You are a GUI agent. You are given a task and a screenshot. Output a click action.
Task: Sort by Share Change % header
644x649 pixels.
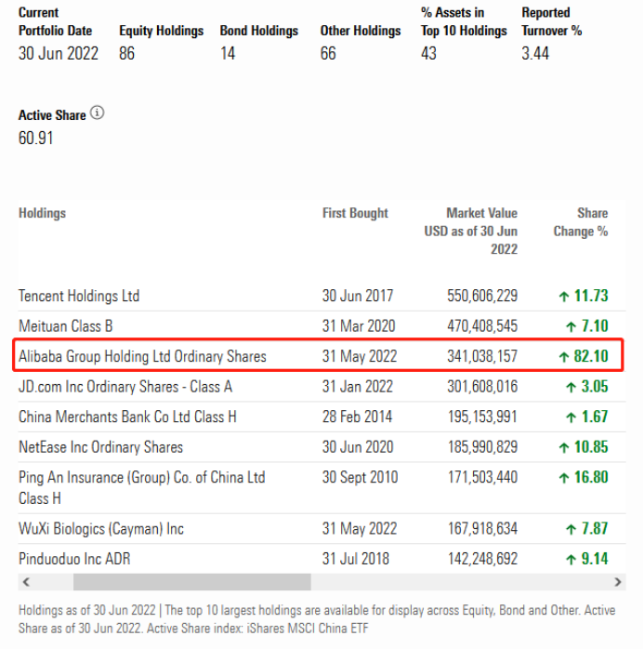pyautogui.click(x=581, y=222)
